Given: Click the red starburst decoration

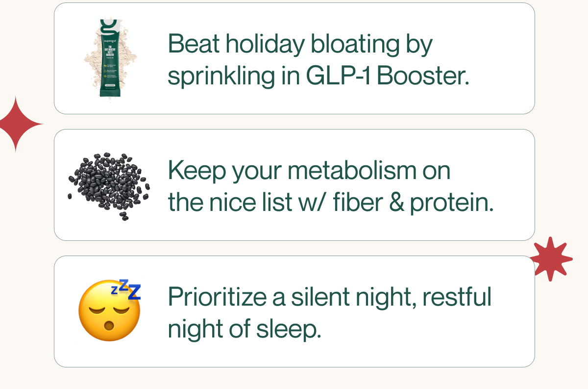Looking at the screenshot, I should (x=551, y=259).
